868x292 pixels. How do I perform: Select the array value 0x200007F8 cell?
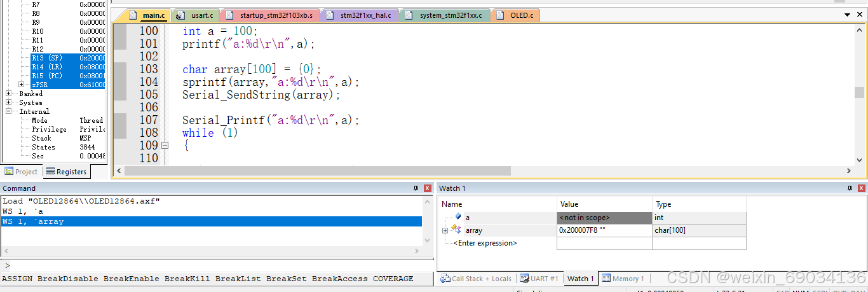[x=604, y=230]
